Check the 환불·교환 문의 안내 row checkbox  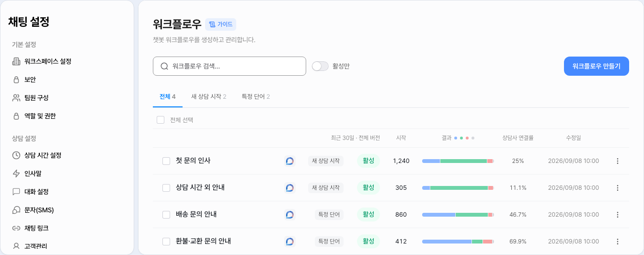coord(166,242)
